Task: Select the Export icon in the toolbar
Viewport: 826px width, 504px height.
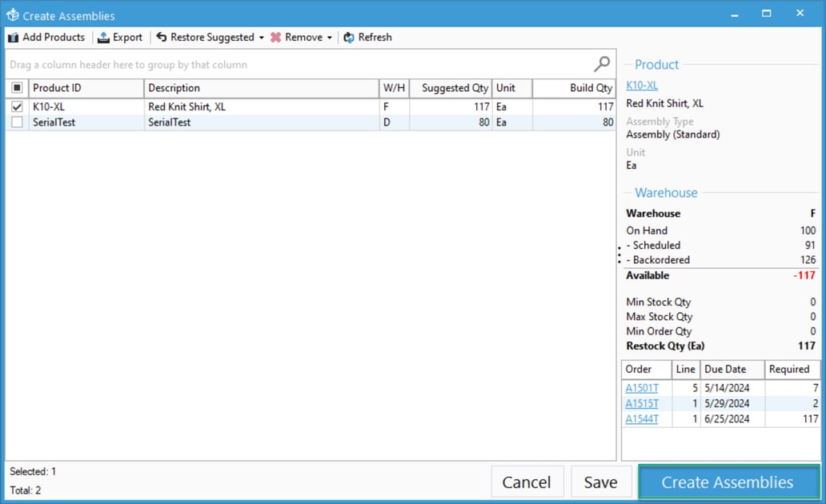Action: click(x=104, y=37)
